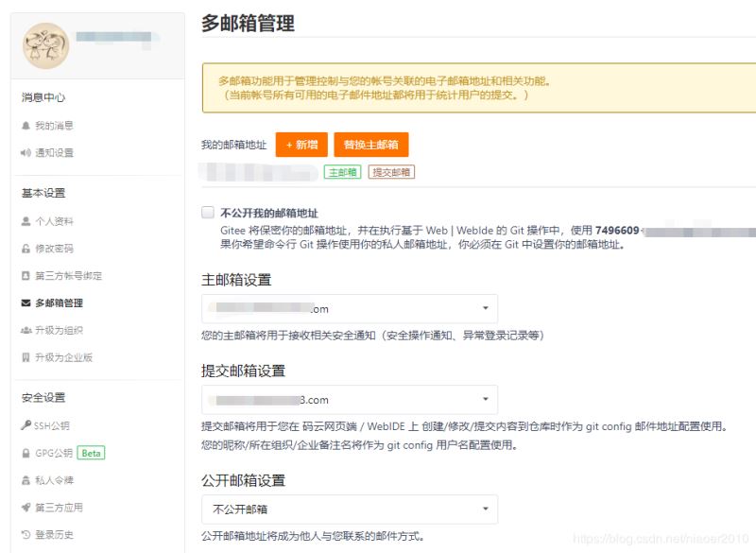Open 修改密码 via the lock icon
The image size is (756, 553).
click(x=55, y=250)
